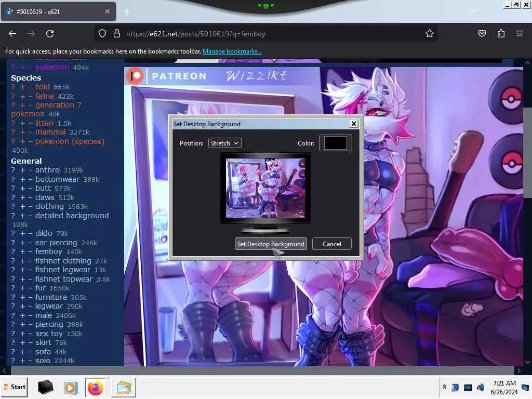This screenshot has width=532, height=399.
Task: Open the Firefox extensions panel
Action: coord(501,33)
